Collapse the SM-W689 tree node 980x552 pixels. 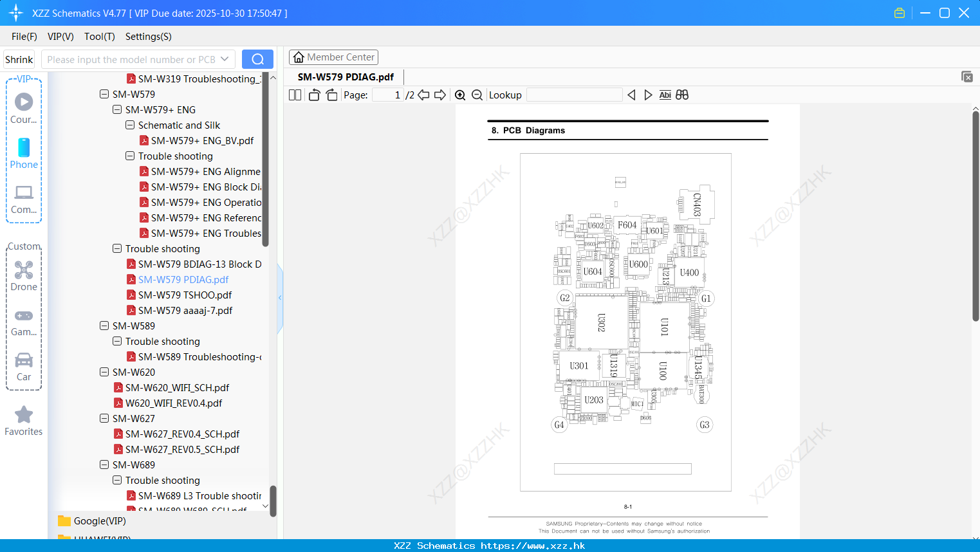pyautogui.click(x=104, y=465)
